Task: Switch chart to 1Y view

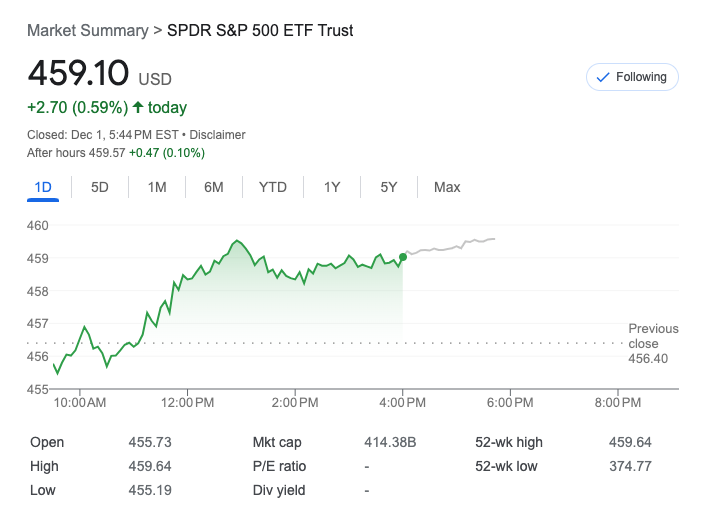Action: 332,187
